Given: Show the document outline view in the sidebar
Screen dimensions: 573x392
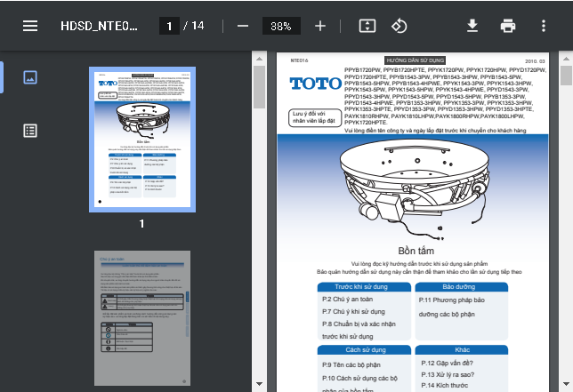Looking at the screenshot, I should pyautogui.click(x=30, y=131).
